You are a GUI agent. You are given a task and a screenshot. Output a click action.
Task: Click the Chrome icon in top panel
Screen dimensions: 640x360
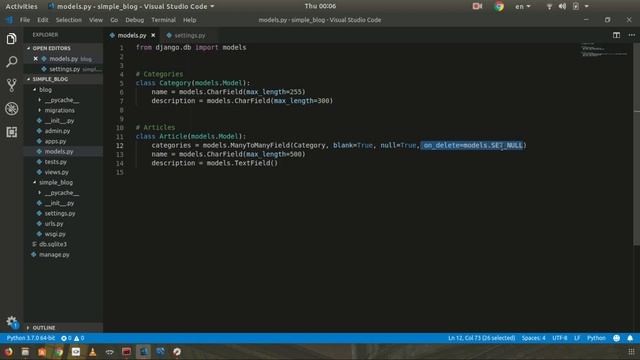pyautogui.click(x=499, y=6)
